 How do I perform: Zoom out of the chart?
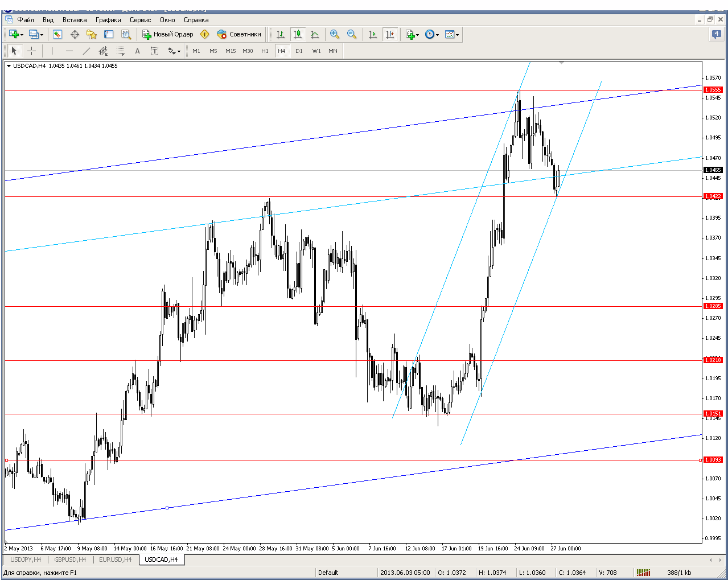(352, 35)
